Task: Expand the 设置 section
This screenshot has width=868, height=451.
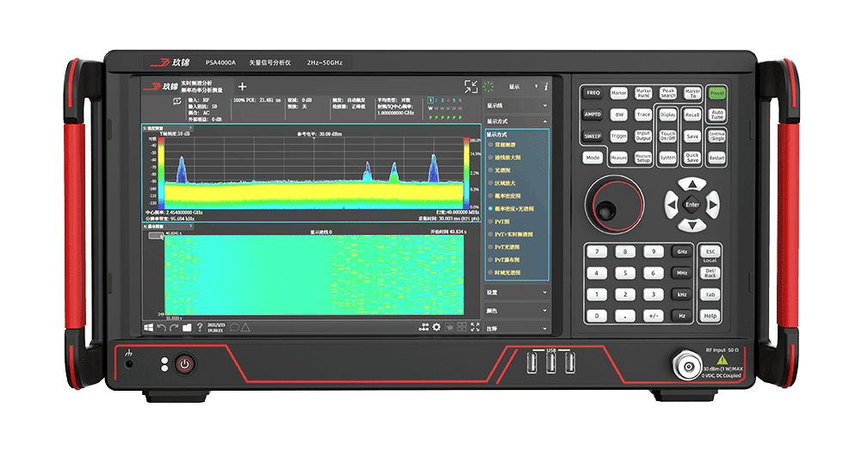Action: (517, 292)
